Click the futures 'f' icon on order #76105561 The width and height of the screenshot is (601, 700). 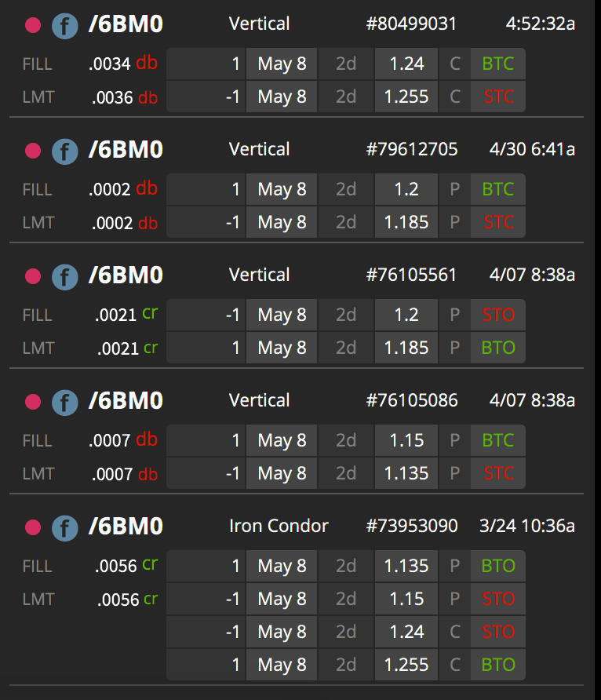click(x=64, y=277)
